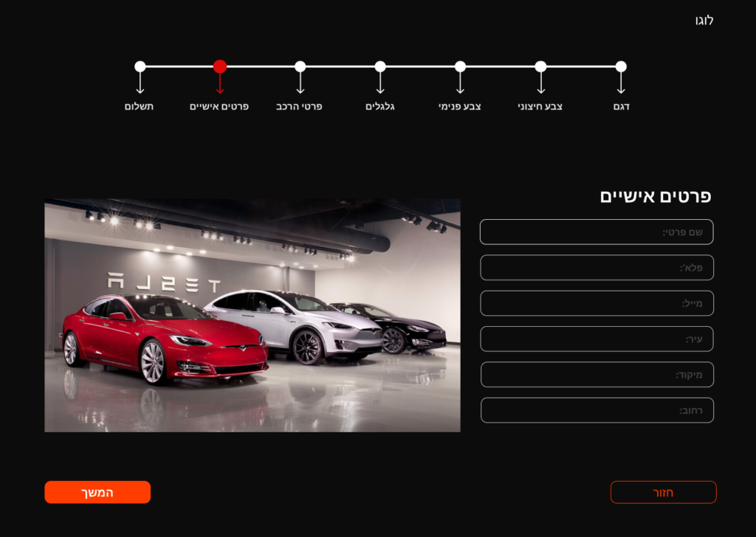The width and height of the screenshot is (756, 537).
Task: Open the תשלום step label
Action: (139, 106)
